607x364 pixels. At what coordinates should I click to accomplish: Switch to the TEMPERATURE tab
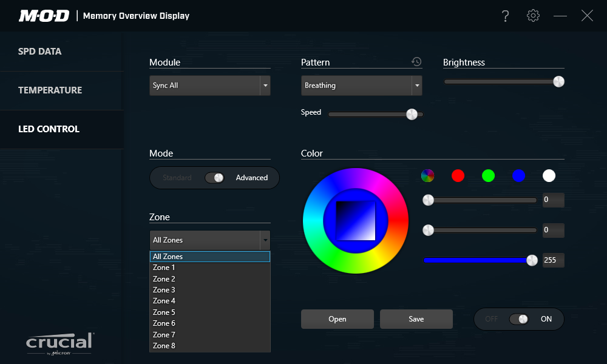coord(50,90)
